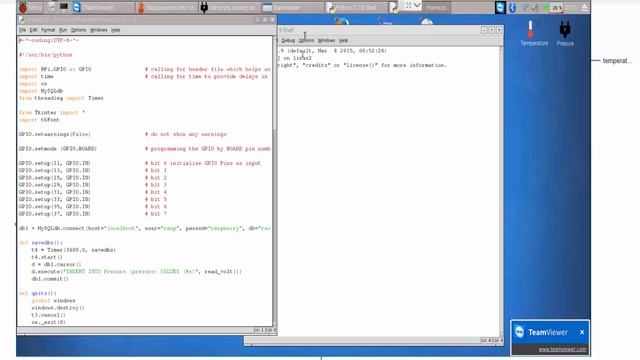Viewport: 640px width, 360px height.
Task: Click the '#!/usr/bin/python' line
Action: (x=46, y=55)
